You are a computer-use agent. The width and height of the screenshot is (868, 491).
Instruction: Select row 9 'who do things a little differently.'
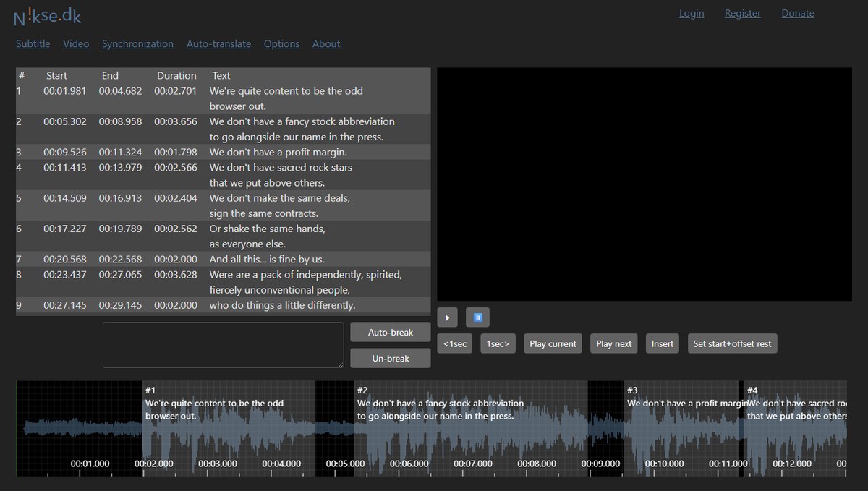pos(223,305)
